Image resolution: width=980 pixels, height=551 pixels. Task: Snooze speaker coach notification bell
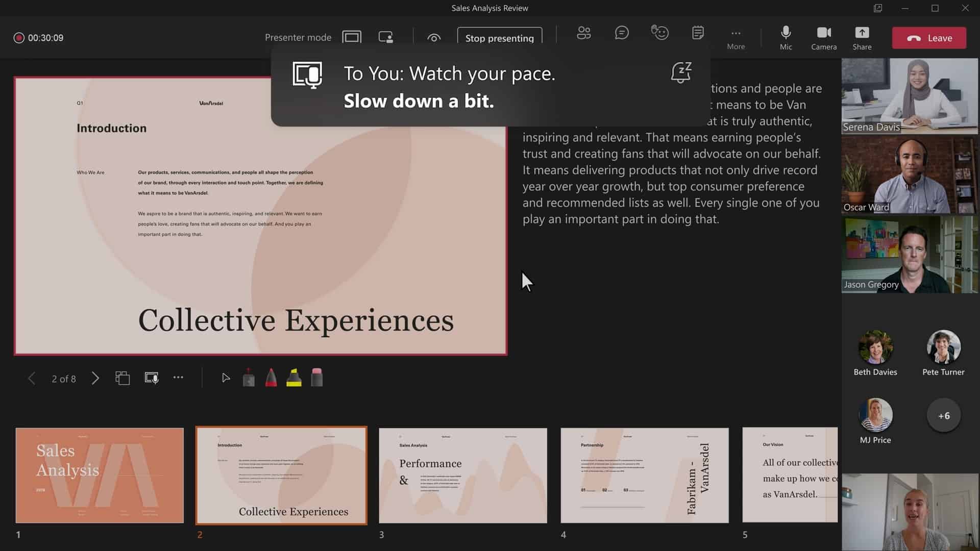click(681, 72)
